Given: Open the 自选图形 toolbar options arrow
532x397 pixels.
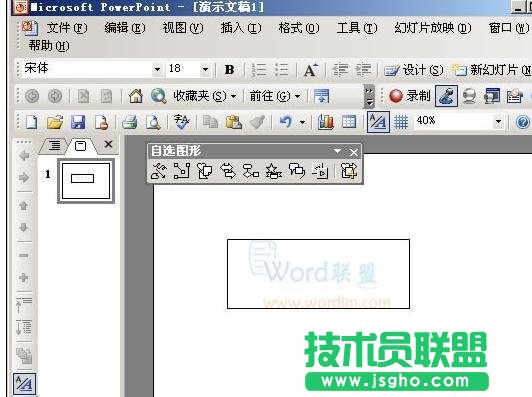Looking at the screenshot, I should pyautogui.click(x=337, y=151).
